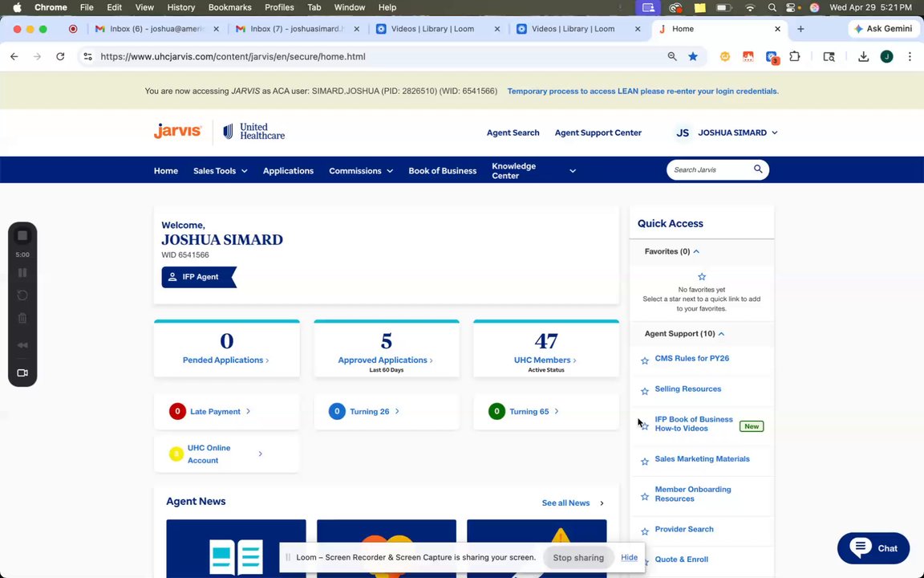Open Approved Applications link
The height and width of the screenshot is (578, 924).
click(x=385, y=360)
